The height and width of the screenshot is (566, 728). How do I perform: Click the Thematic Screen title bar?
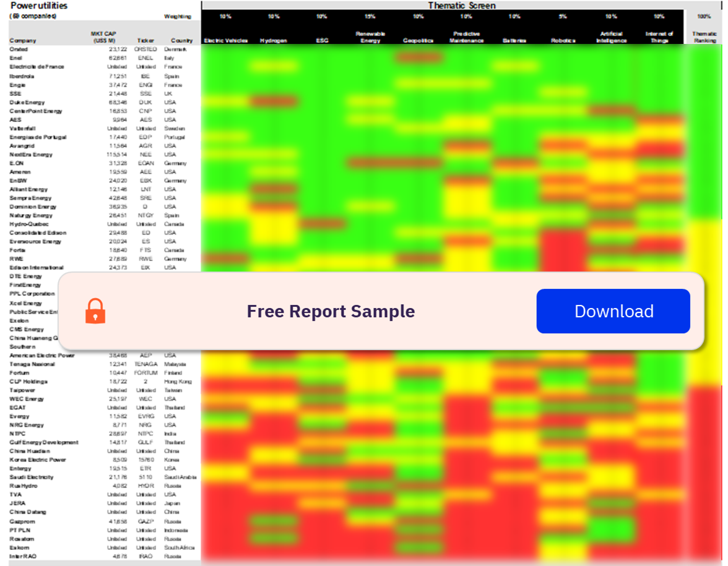click(462, 6)
